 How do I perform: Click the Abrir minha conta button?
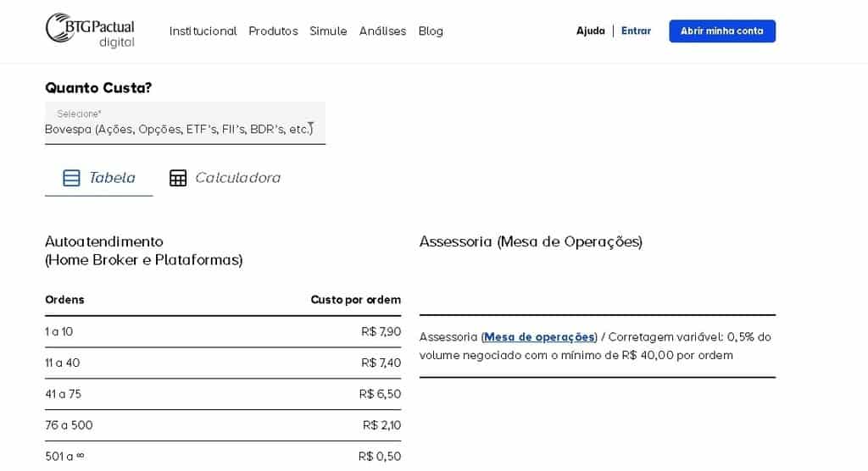[722, 31]
